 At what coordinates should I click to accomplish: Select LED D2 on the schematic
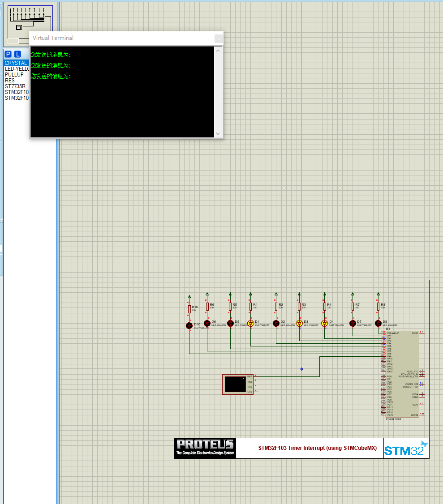click(276, 323)
